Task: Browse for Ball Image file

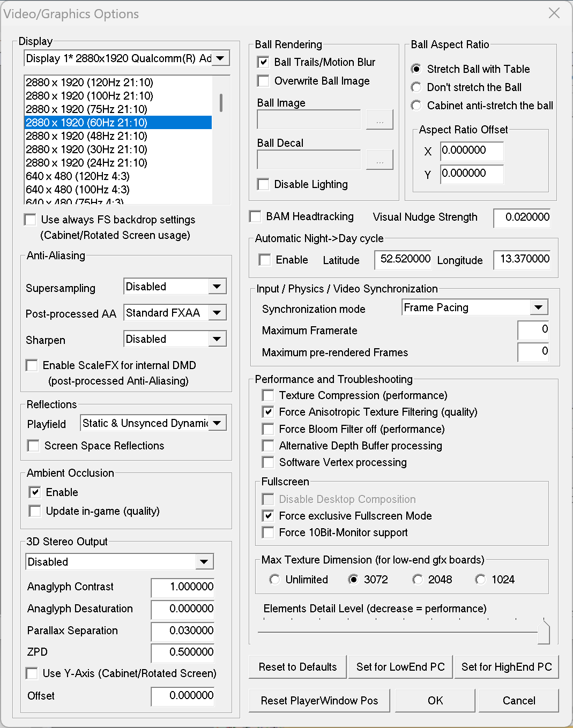Action: (379, 119)
